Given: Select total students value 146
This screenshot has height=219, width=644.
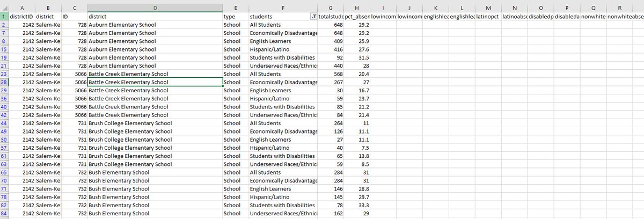Looking at the screenshot, I should [331, 189].
